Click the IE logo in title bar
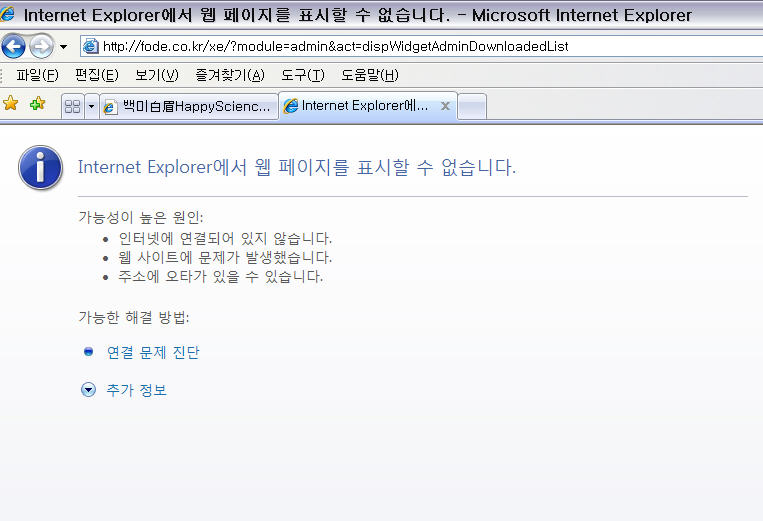763x521 pixels. click(x=7, y=14)
